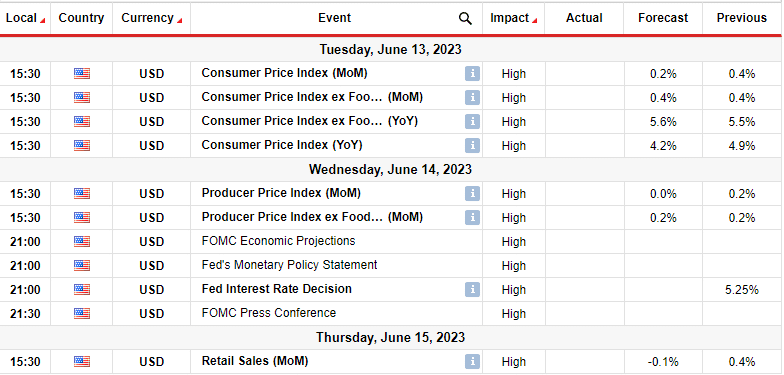
Task: Open the FOMC Economic Projections event
Action: 278,241
